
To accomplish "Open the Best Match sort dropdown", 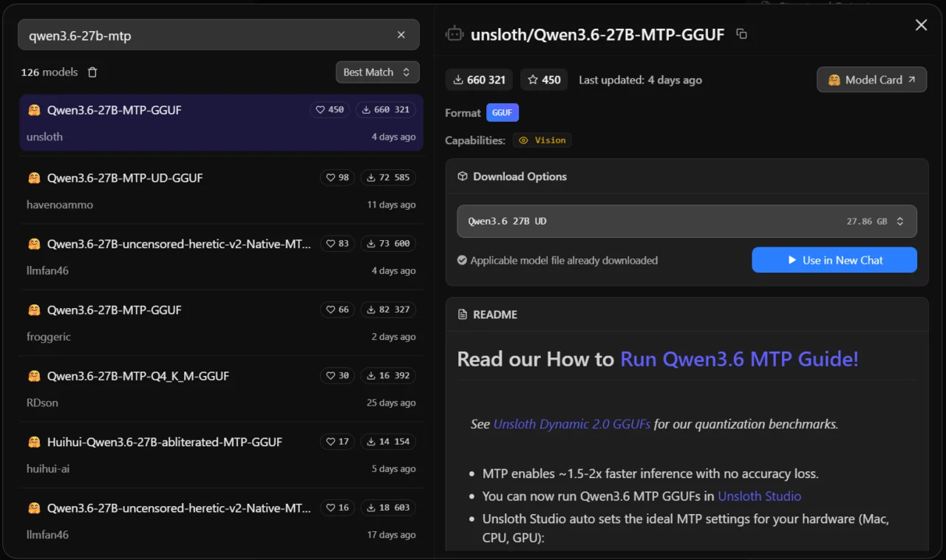I will click(x=377, y=72).
